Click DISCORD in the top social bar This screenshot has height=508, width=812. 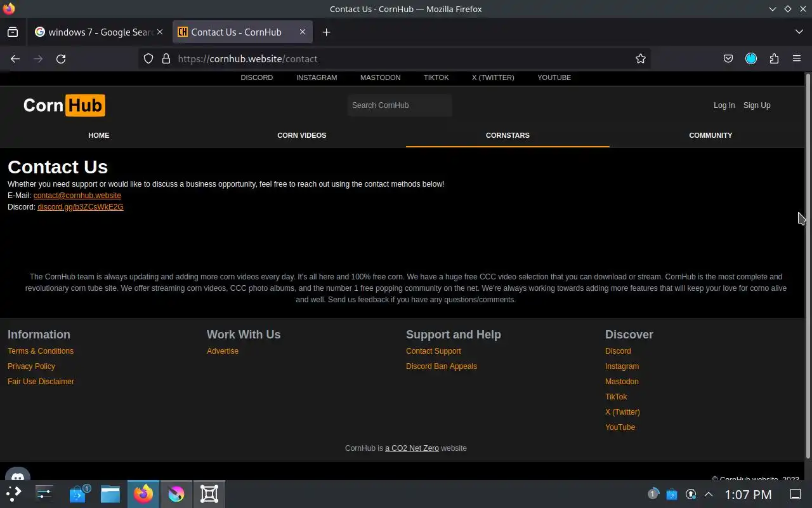pyautogui.click(x=256, y=77)
